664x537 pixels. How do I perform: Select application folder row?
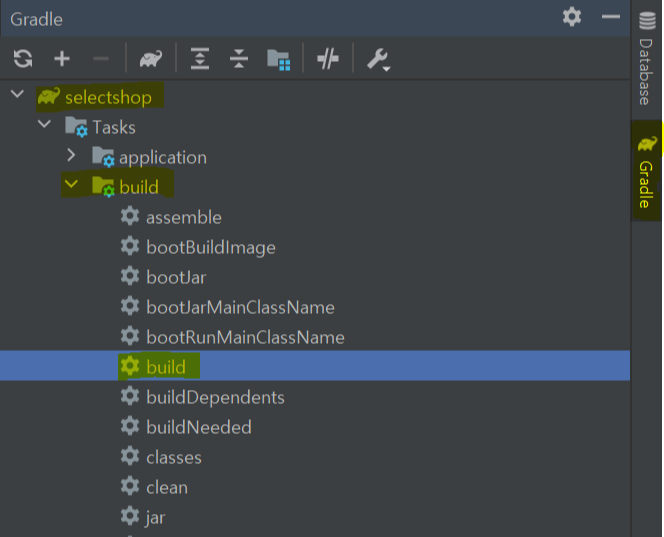point(315,157)
